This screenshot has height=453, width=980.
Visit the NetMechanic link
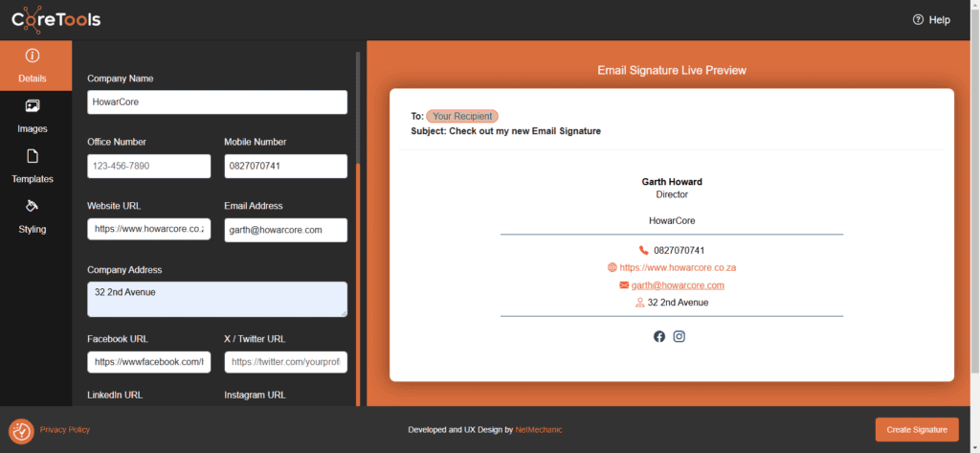point(538,430)
